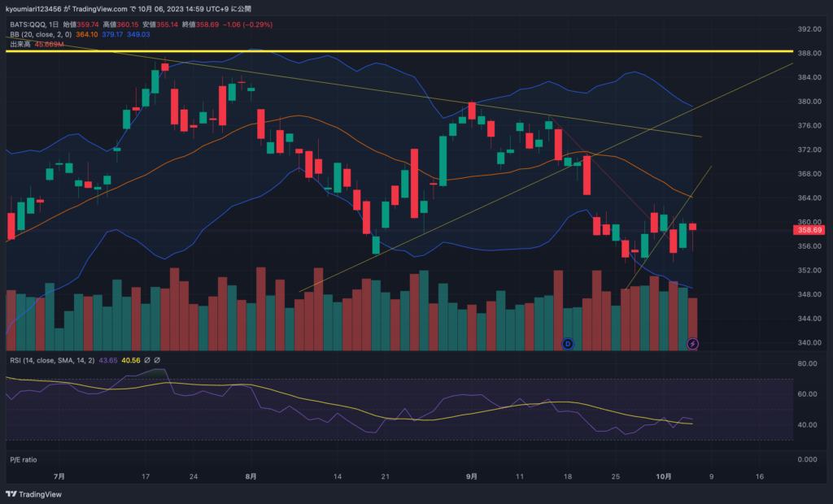Click the P/E 0.000 axis value
The height and width of the screenshot is (504, 833).
point(807,459)
